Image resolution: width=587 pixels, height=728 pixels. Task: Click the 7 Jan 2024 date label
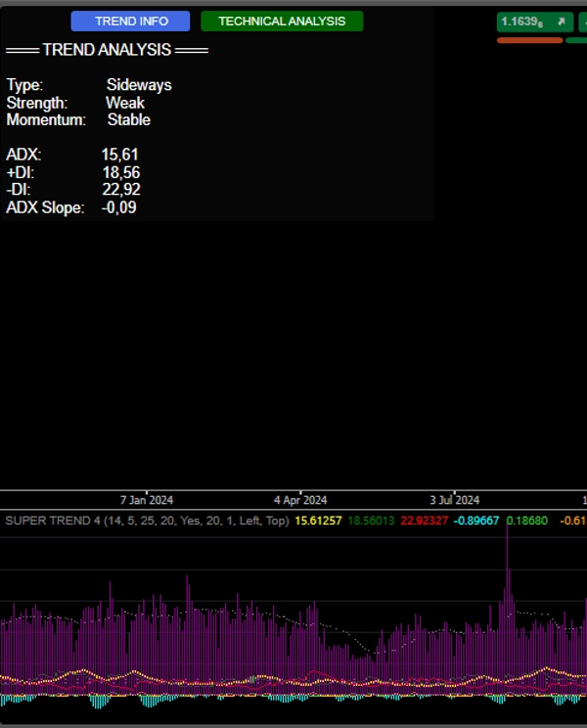[147, 500]
